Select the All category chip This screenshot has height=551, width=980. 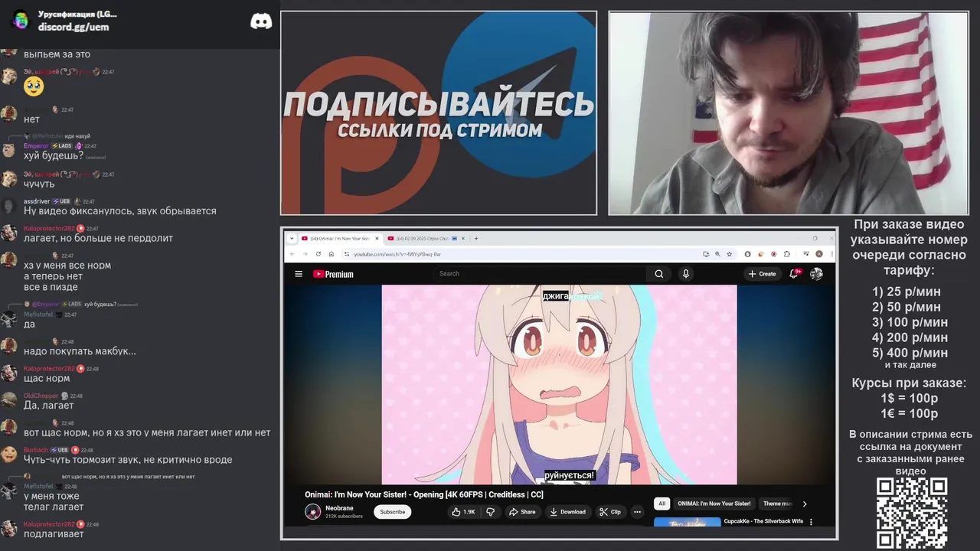(x=662, y=504)
